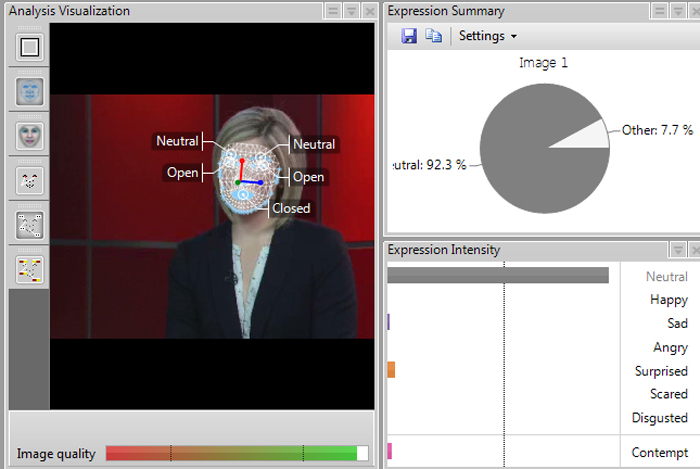Open Expression Intensity panel options dropdown arrow
Viewport: 700px width, 469px height.
coord(678,250)
